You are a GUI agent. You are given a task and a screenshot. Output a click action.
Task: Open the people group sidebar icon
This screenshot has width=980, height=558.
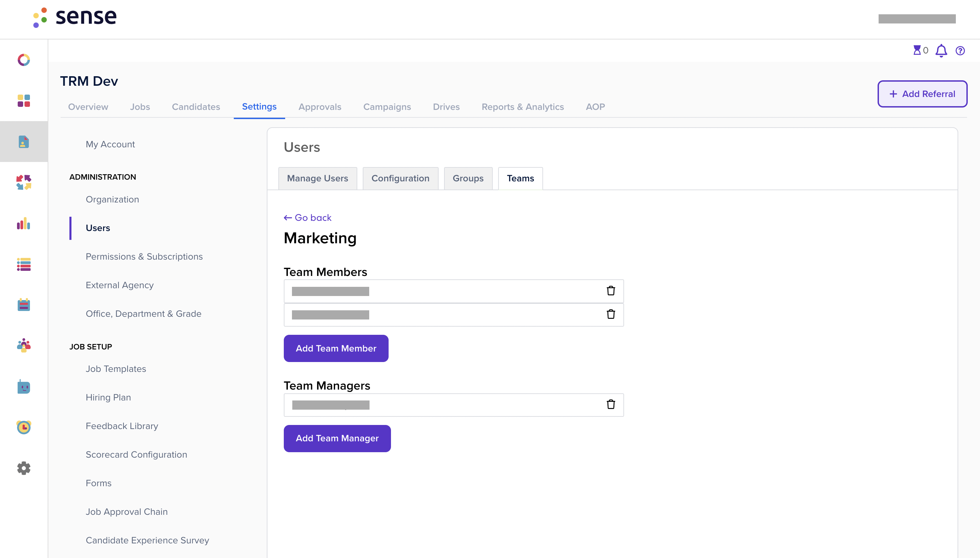coord(24,345)
